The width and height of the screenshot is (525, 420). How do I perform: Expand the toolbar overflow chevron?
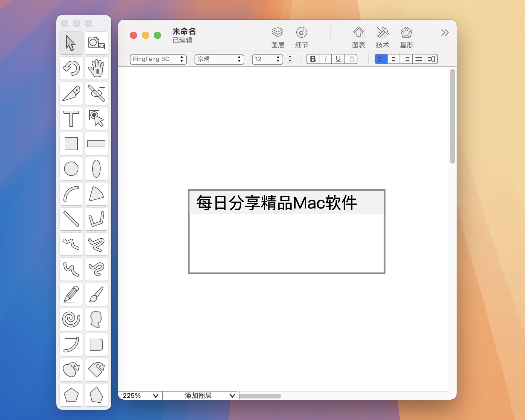coord(445,33)
